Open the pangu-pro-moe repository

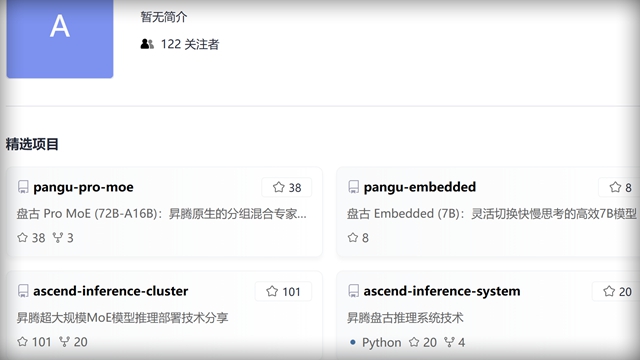(x=83, y=187)
